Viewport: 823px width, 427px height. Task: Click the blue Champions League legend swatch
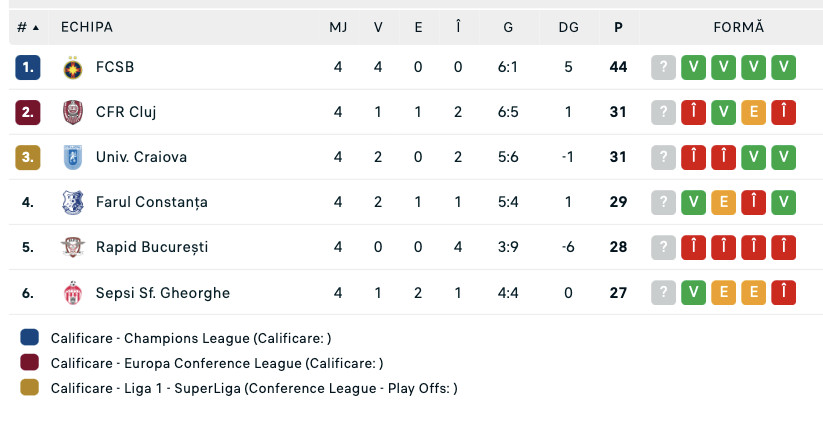(x=29, y=338)
